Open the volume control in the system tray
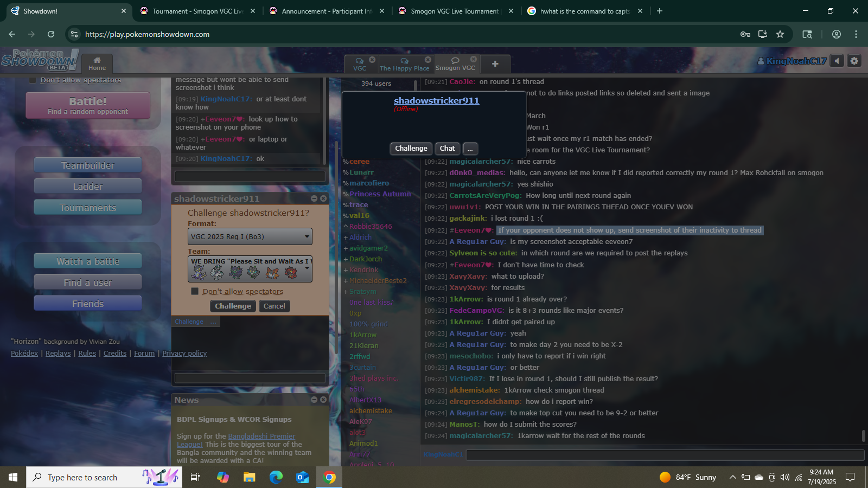This screenshot has height=488, width=868. 784,477
